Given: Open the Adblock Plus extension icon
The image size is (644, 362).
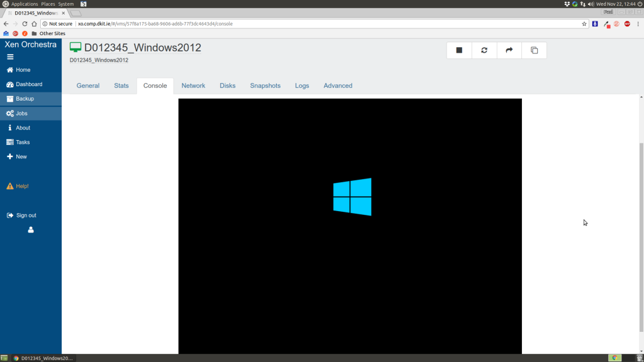Looking at the screenshot, I should click(627, 24).
